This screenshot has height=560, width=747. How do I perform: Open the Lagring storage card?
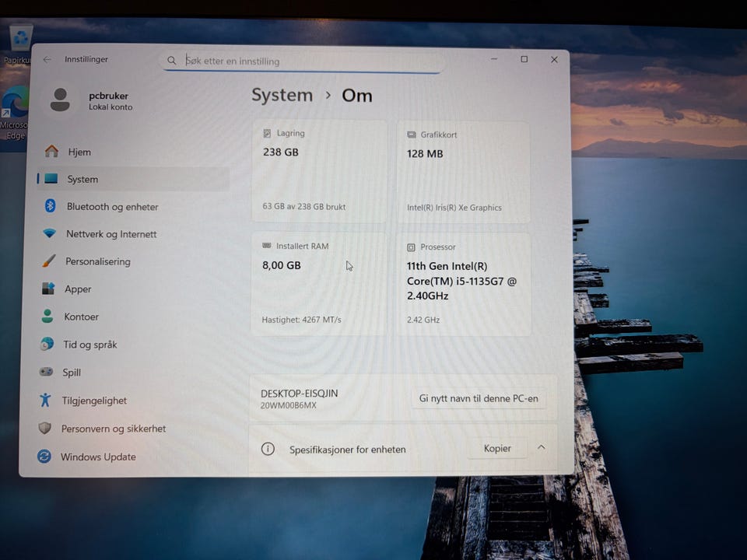point(319,171)
